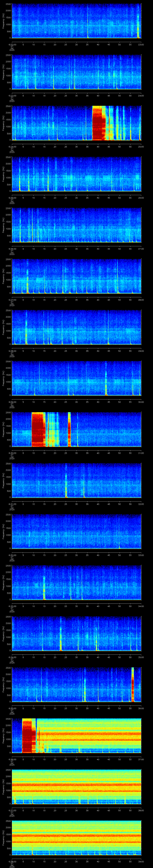Click the 38:00 end time label

141,810
